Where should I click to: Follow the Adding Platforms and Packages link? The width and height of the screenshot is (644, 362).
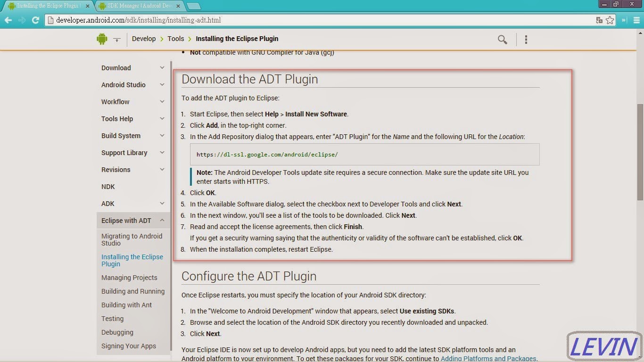click(488, 359)
